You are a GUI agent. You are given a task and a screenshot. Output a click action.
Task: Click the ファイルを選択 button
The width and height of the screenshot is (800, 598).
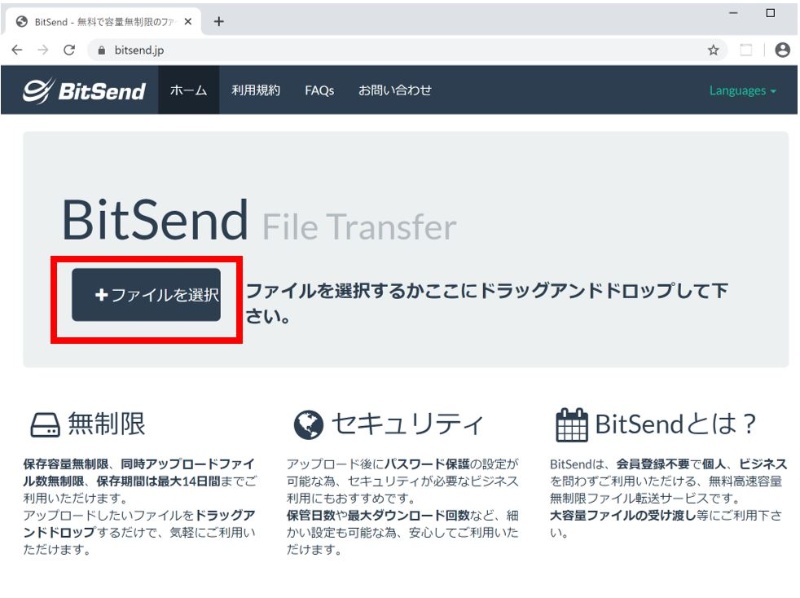(146, 295)
